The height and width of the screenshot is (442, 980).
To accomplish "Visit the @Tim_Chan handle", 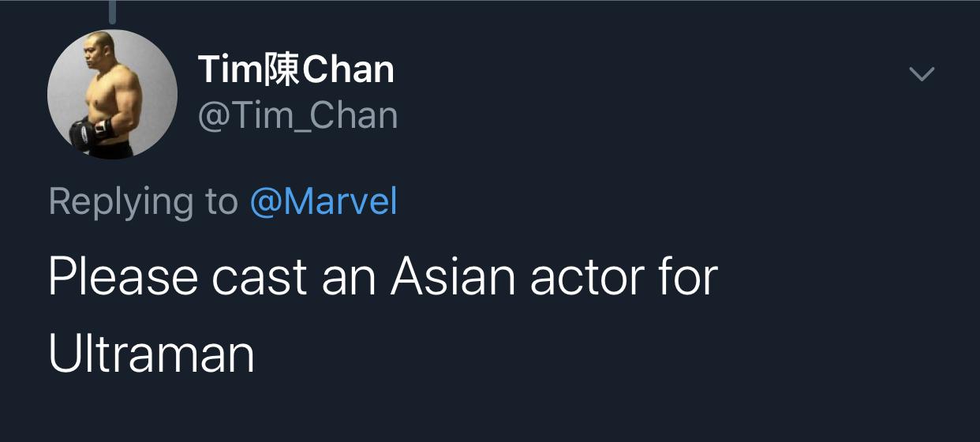I will (297, 116).
